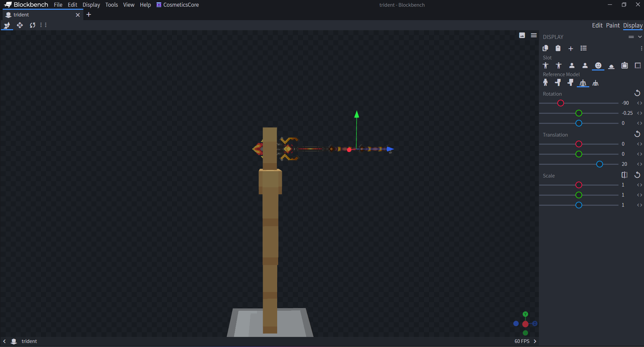The height and width of the screenshot is (347, 644).
Task: Copy the display settings
Action: pyautogui.click(x=545, y=48)
